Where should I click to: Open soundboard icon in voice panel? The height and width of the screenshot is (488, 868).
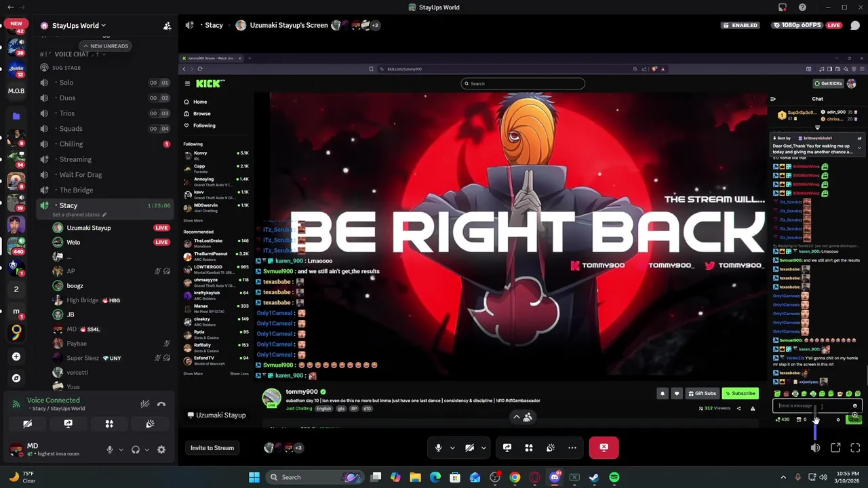150,424
